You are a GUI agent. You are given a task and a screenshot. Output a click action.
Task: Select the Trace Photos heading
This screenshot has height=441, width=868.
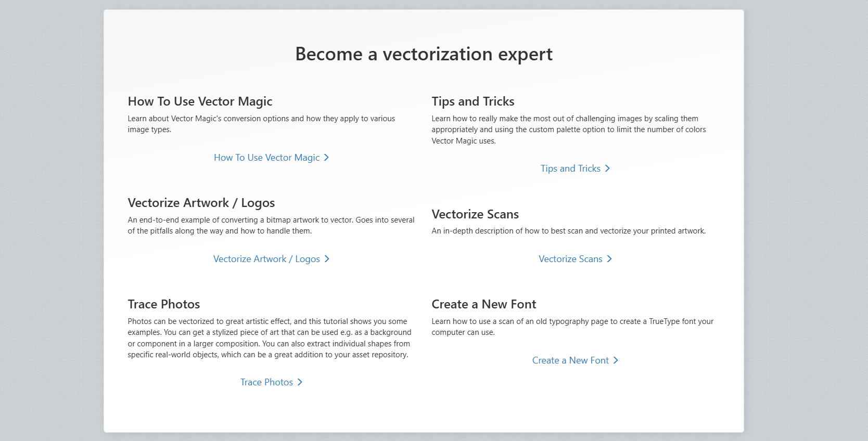click(x=164, y=304)
